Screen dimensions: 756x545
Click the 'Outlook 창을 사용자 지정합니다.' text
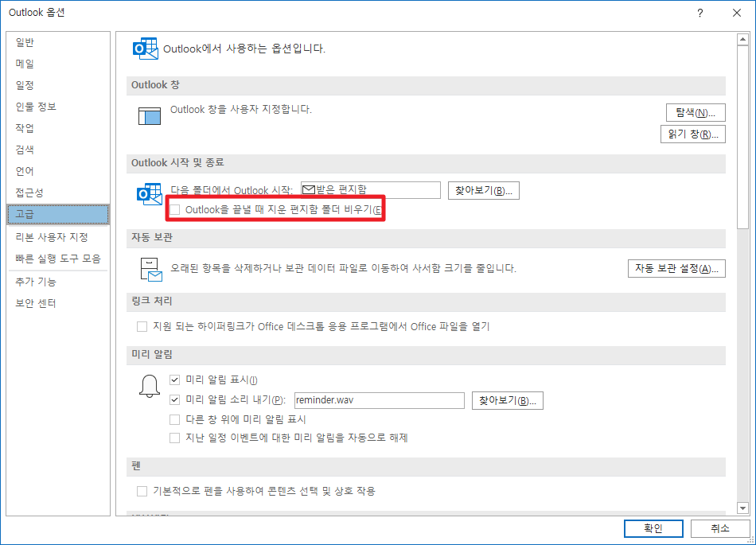[x=241, y=109]
